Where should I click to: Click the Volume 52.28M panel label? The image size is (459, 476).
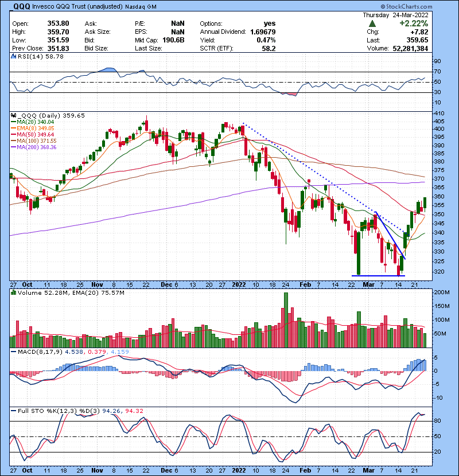42,293
